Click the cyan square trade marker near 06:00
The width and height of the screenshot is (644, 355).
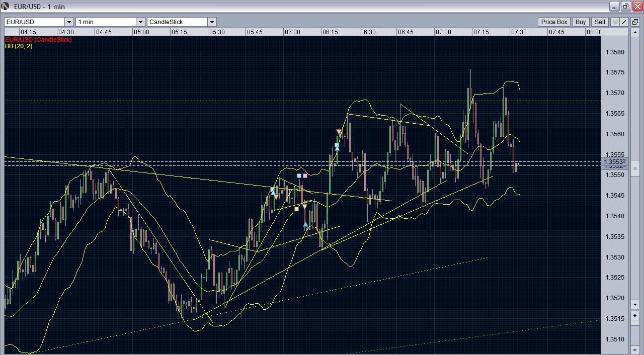tap(299, 175)
